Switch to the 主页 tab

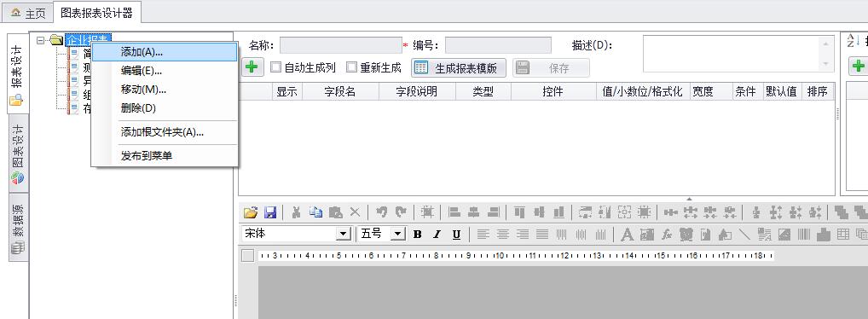point(27,14)
